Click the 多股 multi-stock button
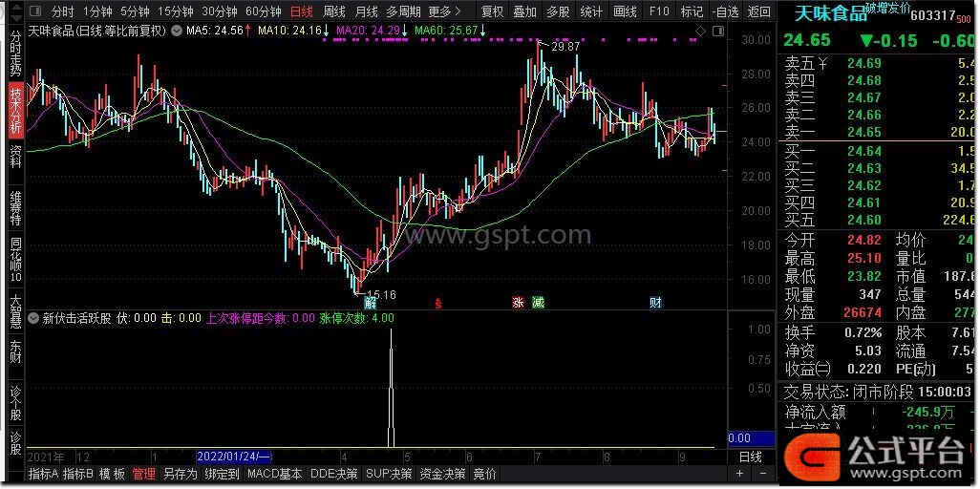This screenshot has width=980, height=489. [558, 11]
